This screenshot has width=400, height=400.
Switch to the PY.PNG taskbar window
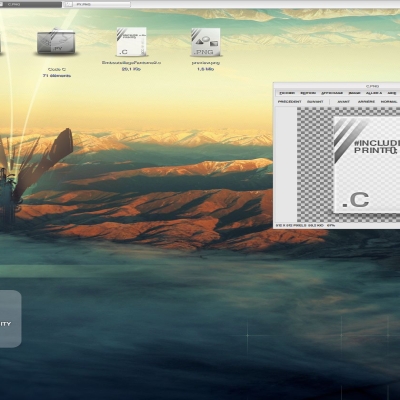[97, 4]
